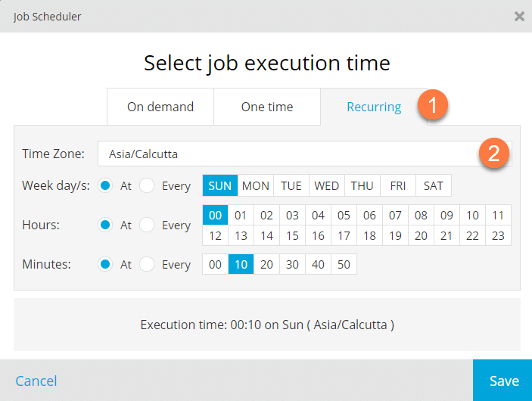Close the Job Scheduler dialog
The width and height of the screenshot is (532, 401).
click(519, 16)
